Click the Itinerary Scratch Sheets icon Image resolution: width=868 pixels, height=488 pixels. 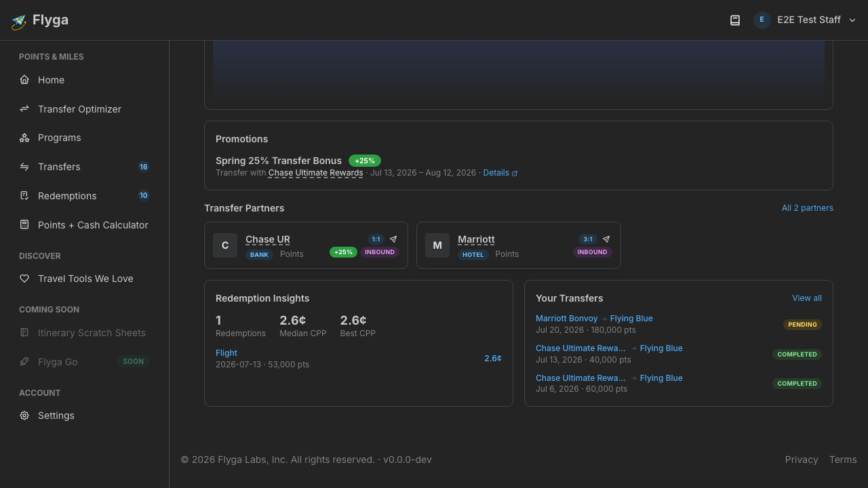click(24, 333)
